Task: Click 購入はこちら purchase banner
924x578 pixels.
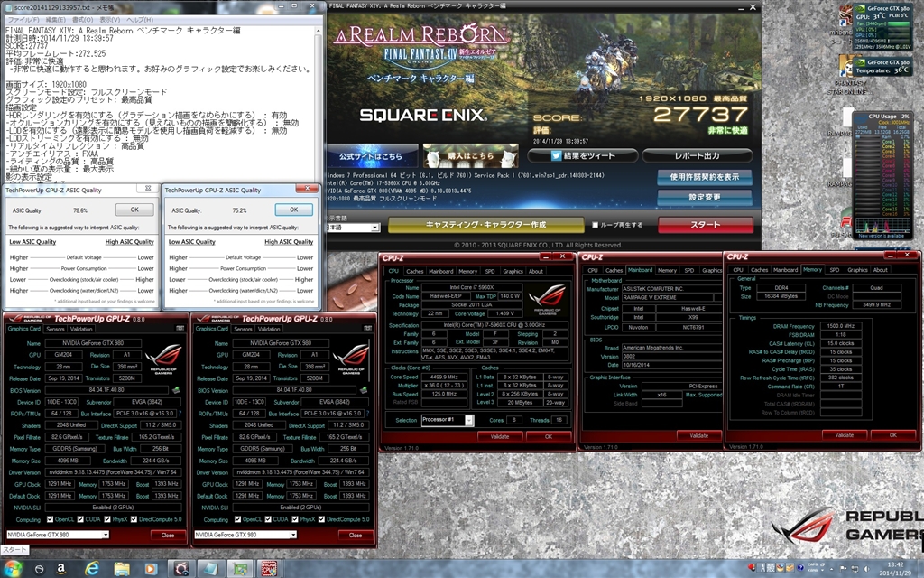Action: tap(470, 156)
